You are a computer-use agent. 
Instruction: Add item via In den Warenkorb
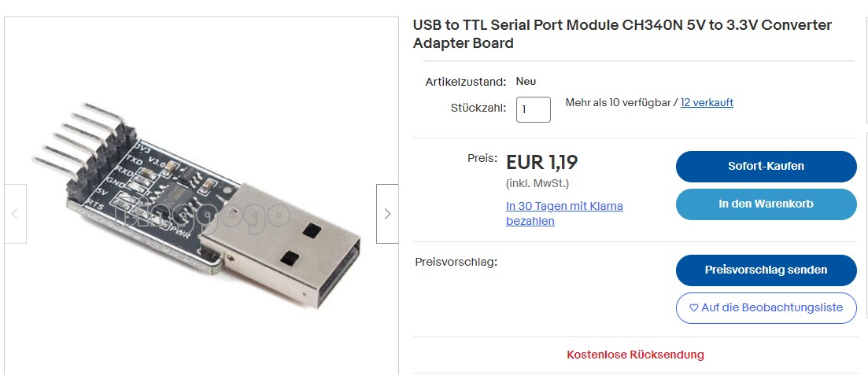tap(766, 204)
